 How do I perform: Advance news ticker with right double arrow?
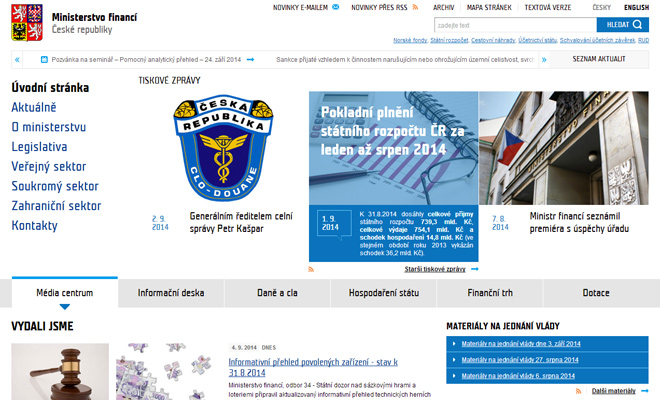(544, 60)
